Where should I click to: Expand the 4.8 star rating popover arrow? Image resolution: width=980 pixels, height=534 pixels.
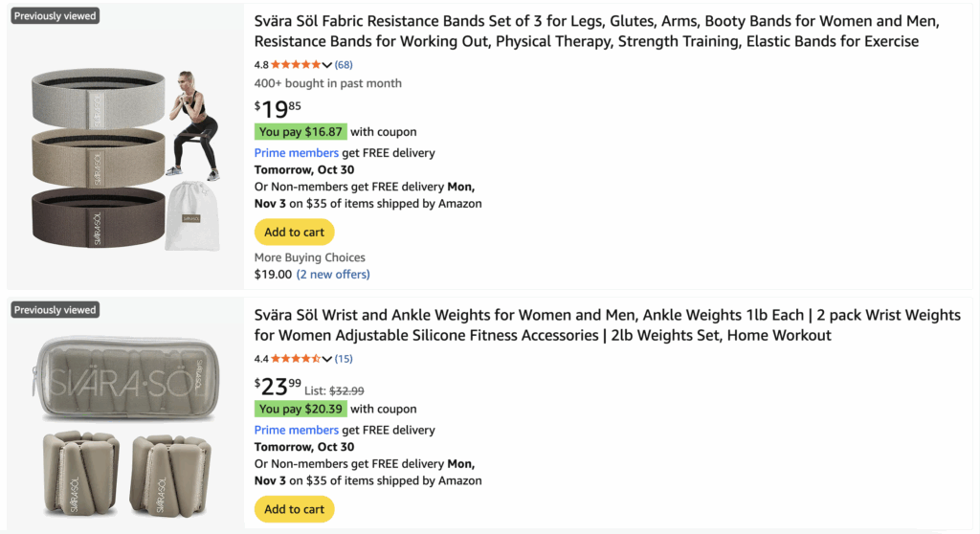pos(328,65)
